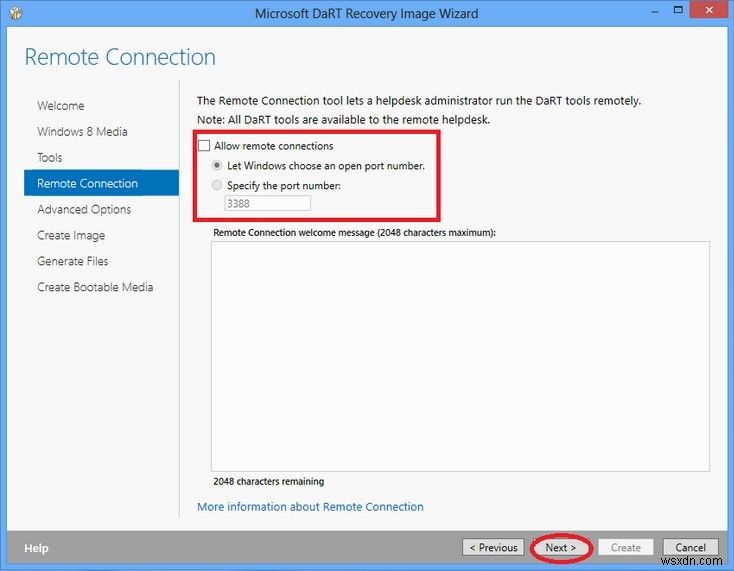Viewport: 734px width, 571px height.
Task: Open the Create Bootable Media step
Action: (x=95, y=287)
